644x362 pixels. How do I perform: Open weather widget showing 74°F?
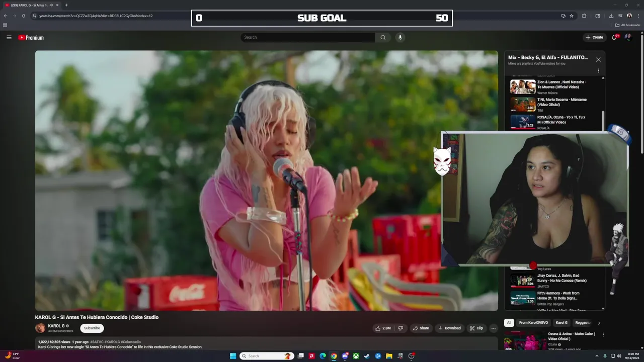pyautogui.click(x=12, y=356)
